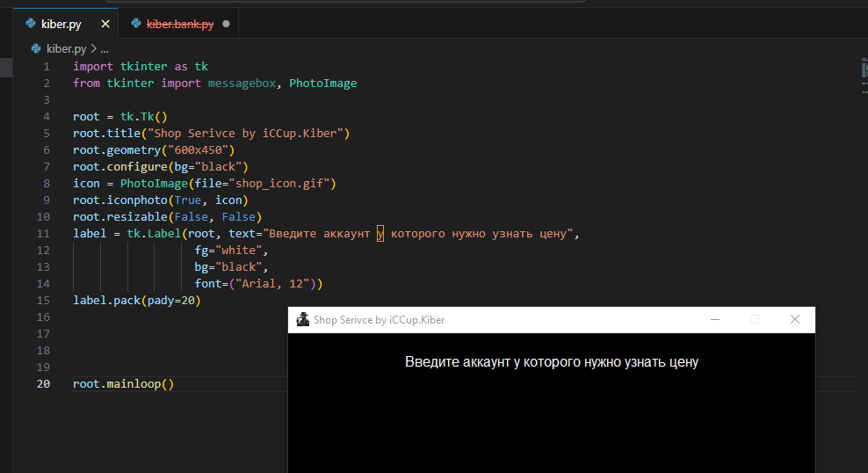Click the kiber.py breadcrumb file icon
868x473 pixels.
[36, 48]
